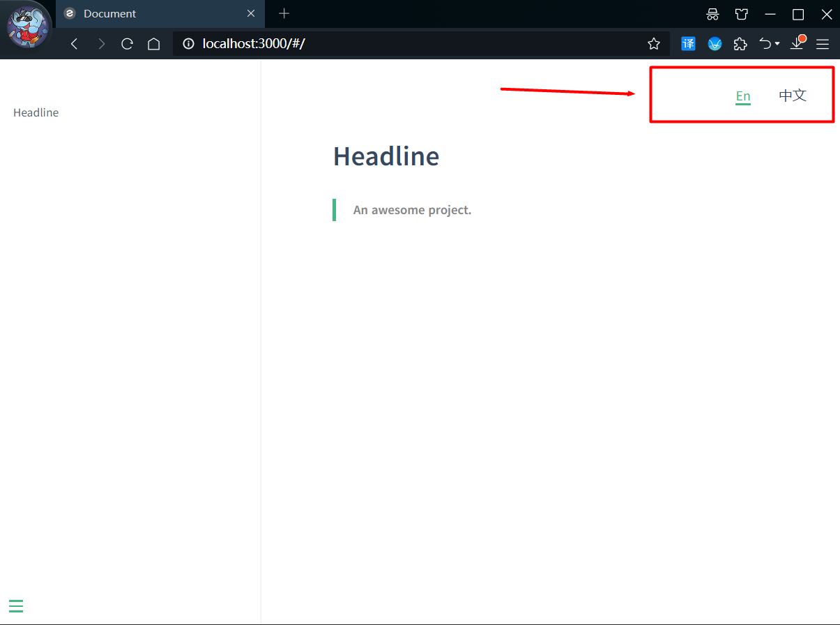The height and width of the screenshot is (625, 840).
Task: Maximize the browser window
Action: coord(798,14)
